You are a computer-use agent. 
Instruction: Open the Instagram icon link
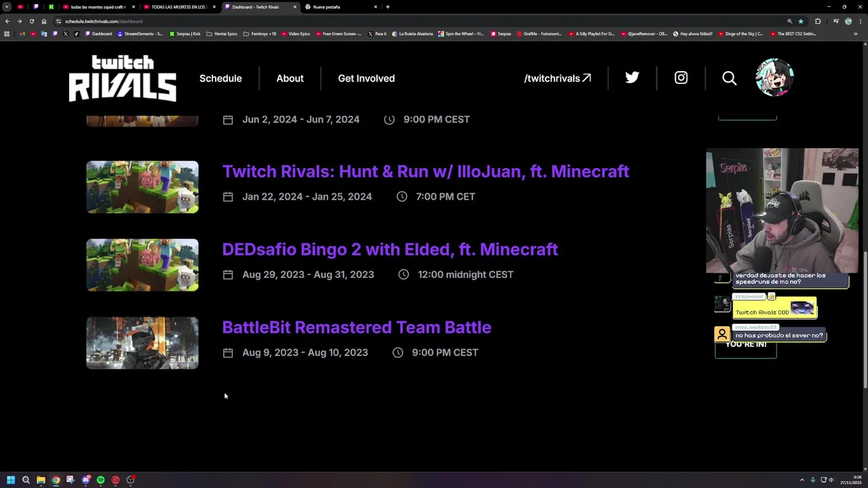681,78
